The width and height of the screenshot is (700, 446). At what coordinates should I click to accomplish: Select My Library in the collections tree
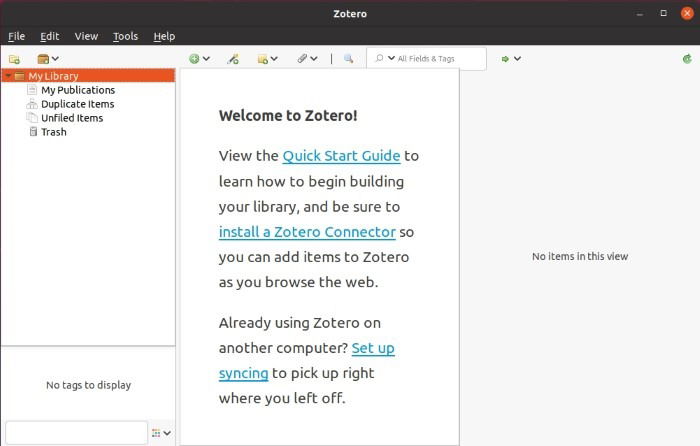88,76
